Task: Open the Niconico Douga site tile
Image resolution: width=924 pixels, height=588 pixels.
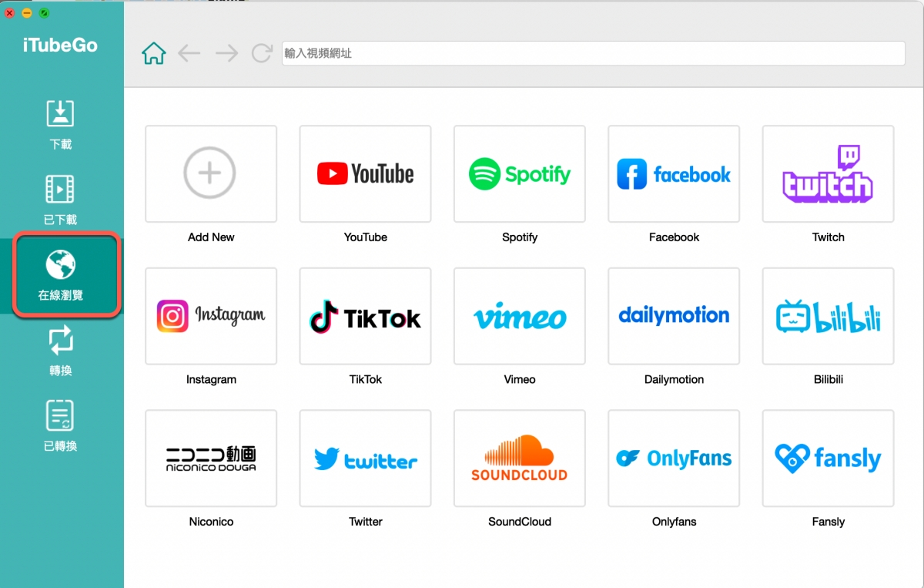Action: pyautogui.click(x=211, y=459)
